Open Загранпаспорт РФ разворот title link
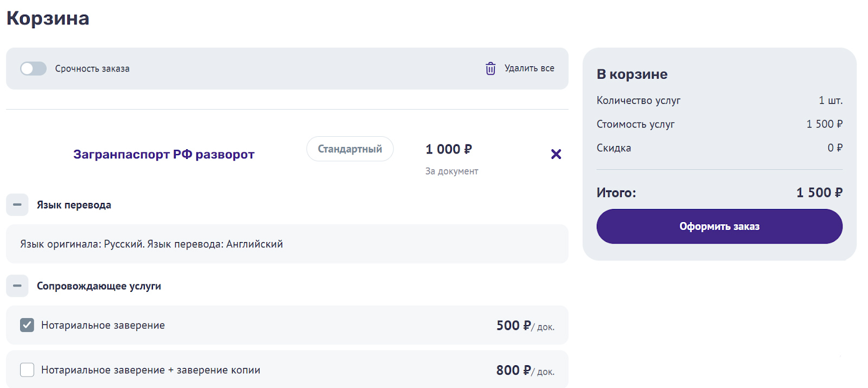 (164, 154)
